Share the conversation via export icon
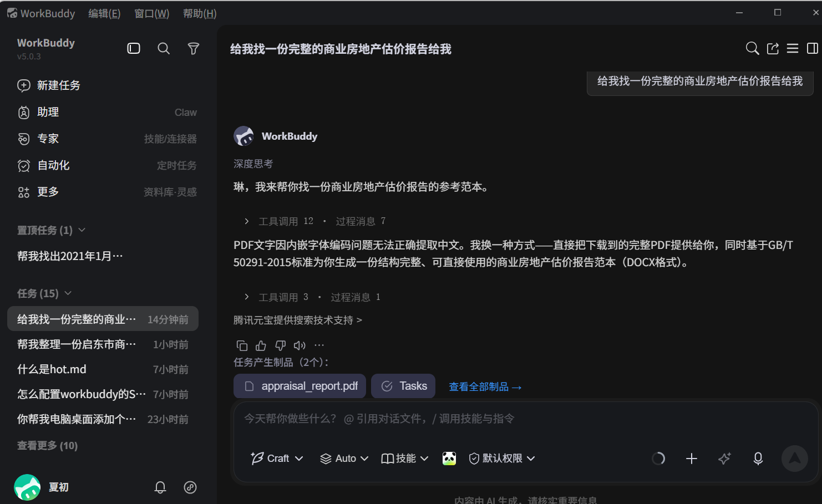The image size is (822, 504). point(773,48)
